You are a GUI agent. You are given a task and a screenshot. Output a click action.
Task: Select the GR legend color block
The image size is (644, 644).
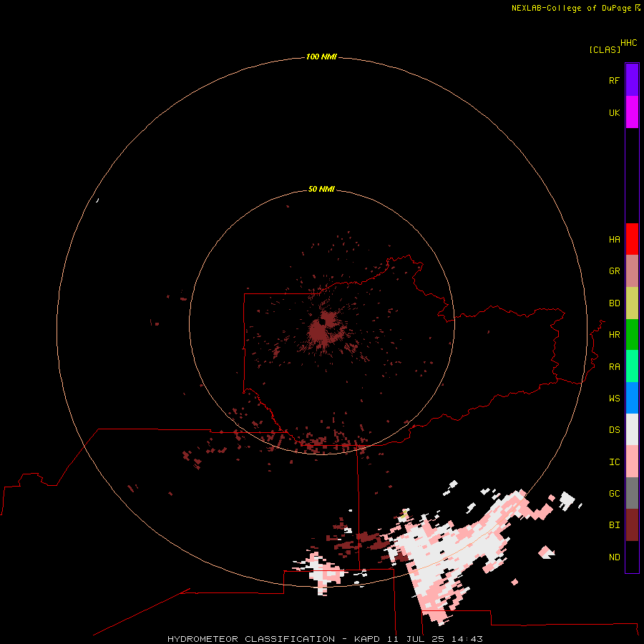click(632, 271)
